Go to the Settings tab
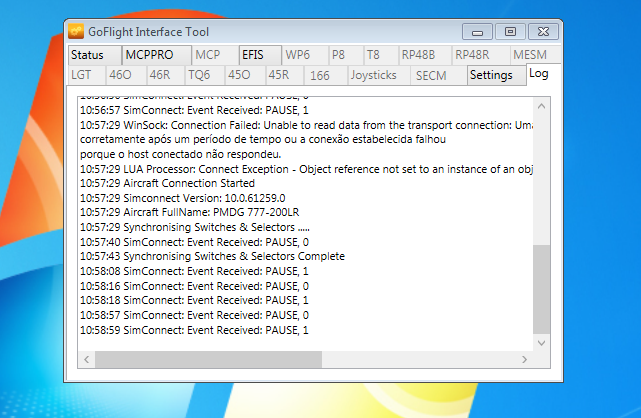Viewport: 641px width, 418px height. 491,75
